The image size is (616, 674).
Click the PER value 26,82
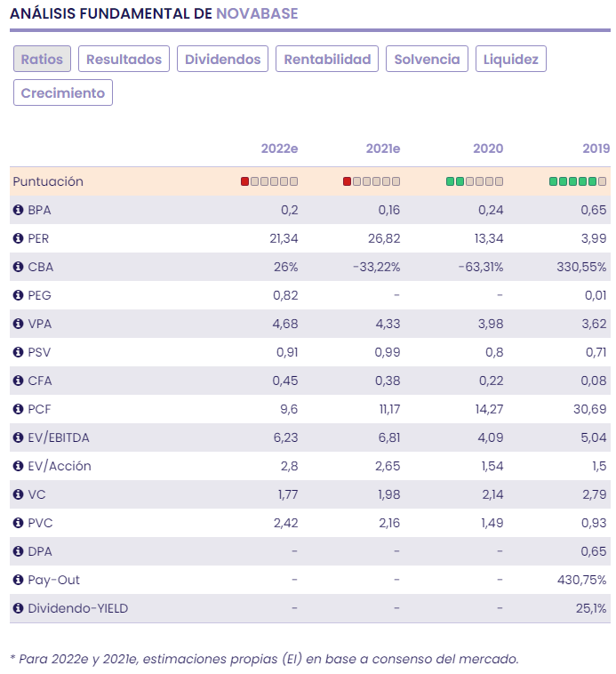pyautogui.click(x=384, y=238)
